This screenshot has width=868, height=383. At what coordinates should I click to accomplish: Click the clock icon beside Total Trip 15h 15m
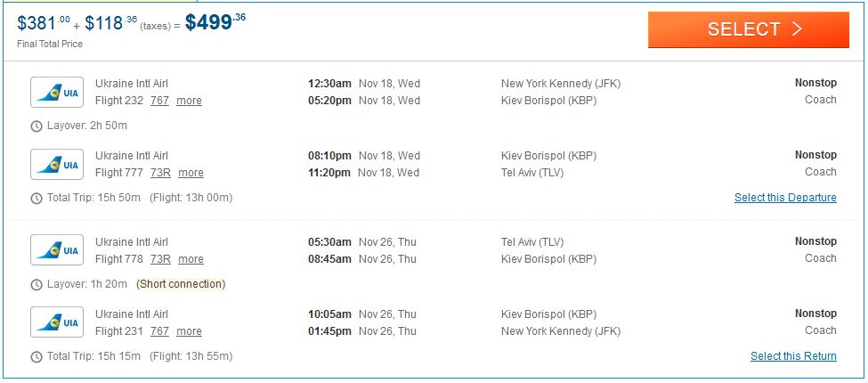(x=37, y=356)
